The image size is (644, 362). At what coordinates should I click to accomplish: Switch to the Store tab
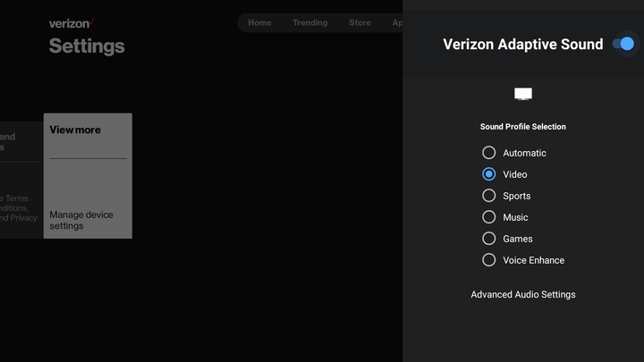pyautogui.click(x=360, y=22)
